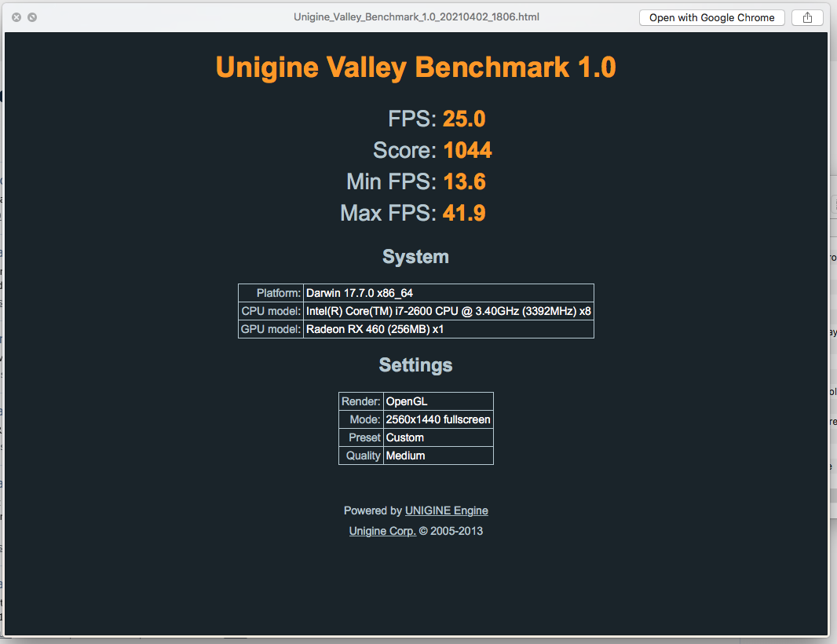Viewport: 837px width, 644px height.
Task: Click the Quality label cell
Action: (361, 456)
